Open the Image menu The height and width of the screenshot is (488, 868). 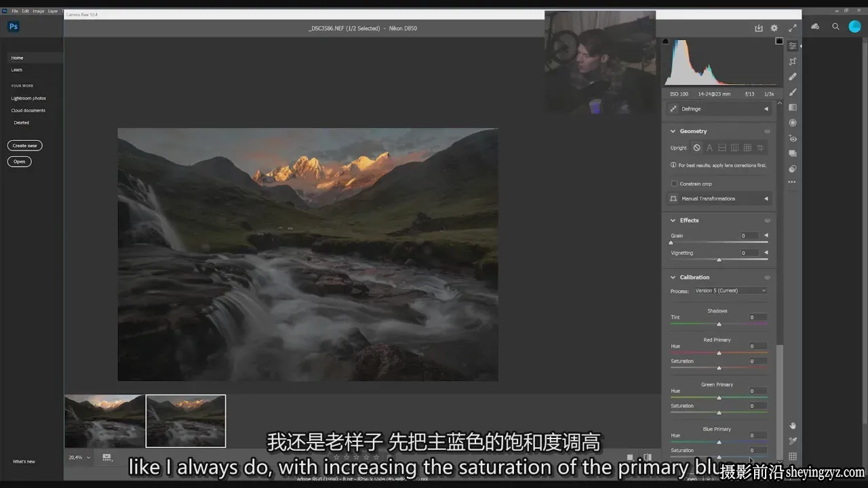39,11
